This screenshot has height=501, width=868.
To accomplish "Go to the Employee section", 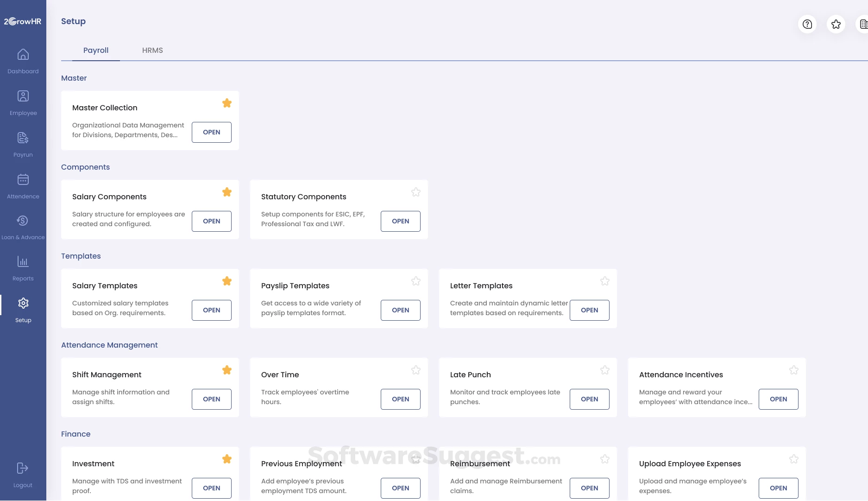I will (23, 97).
